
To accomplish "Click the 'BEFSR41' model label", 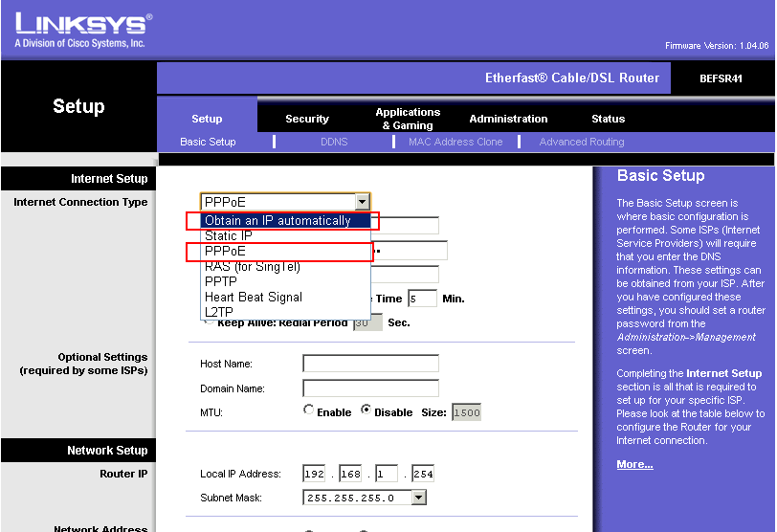I will point(721,78).
